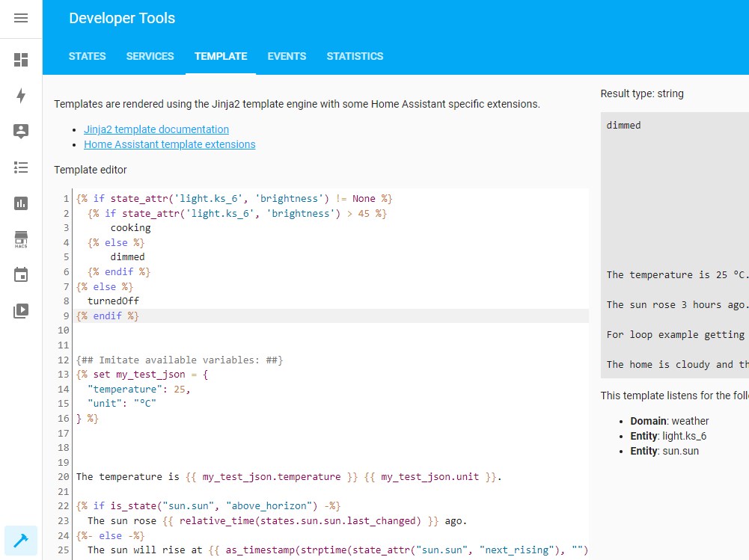Image resolution: width=749 pixels, height=560 pixels.
Task: Click line 7 else statement
Action: coord(105,287)
